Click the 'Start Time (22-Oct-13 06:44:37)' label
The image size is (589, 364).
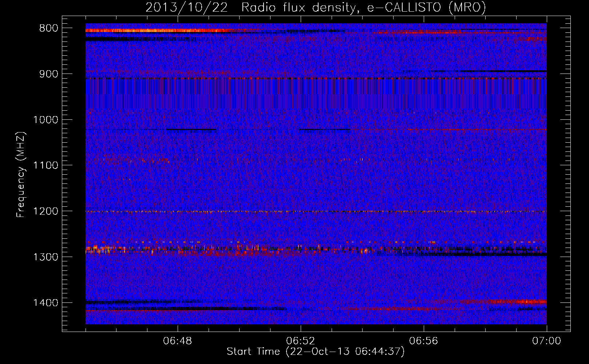316,352
